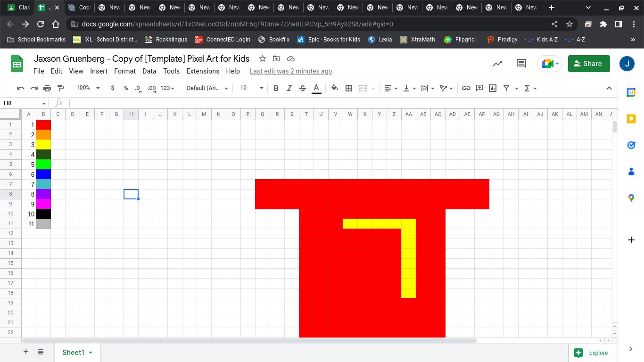Image resolution: width=644 pixels, height=362 pixels.
Task: Open the font size dropdown
Action: click(251, 88)
